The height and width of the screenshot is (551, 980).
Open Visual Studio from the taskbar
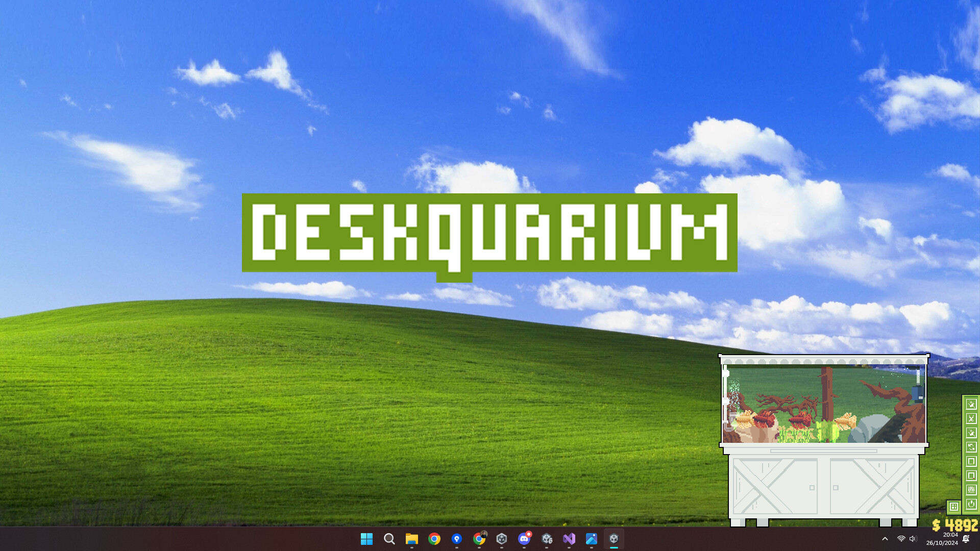click(569, 539)
